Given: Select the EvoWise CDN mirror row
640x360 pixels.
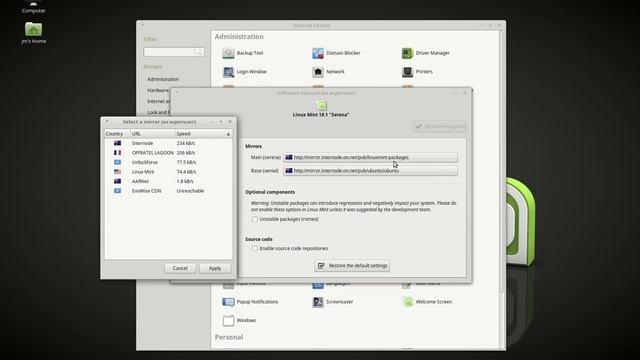Looking at the screenshot, I should point(168,191).
